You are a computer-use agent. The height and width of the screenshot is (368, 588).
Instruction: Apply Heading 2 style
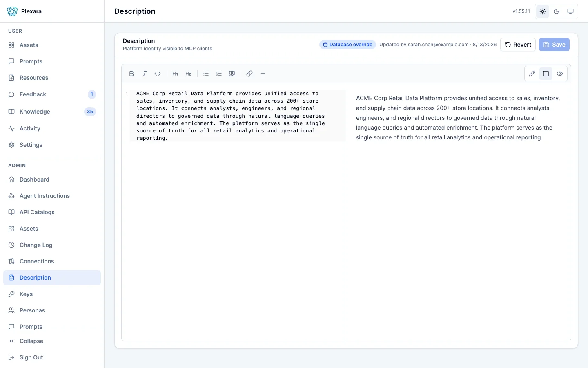click(x=188, y=74)
